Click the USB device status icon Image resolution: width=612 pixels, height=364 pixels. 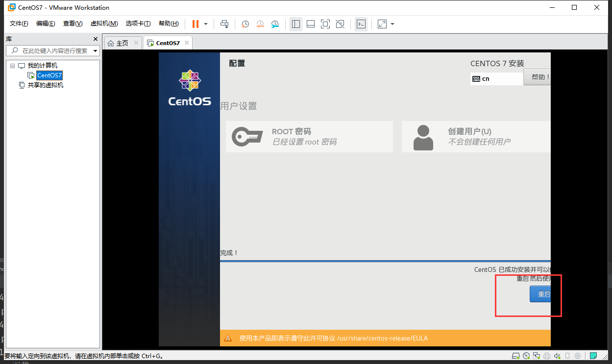[x=567, y=356]
